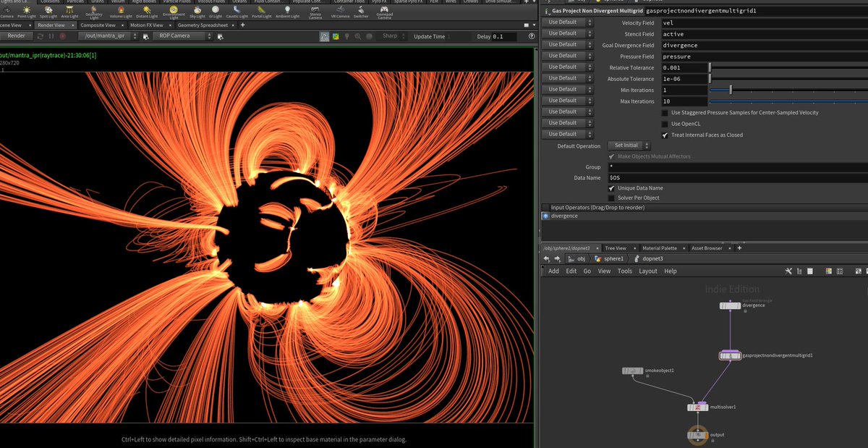This screenshot has height=448, width=868.
Task: Open Use Default dropdown for Goal Divergence Field
Action: pos(568,44)
